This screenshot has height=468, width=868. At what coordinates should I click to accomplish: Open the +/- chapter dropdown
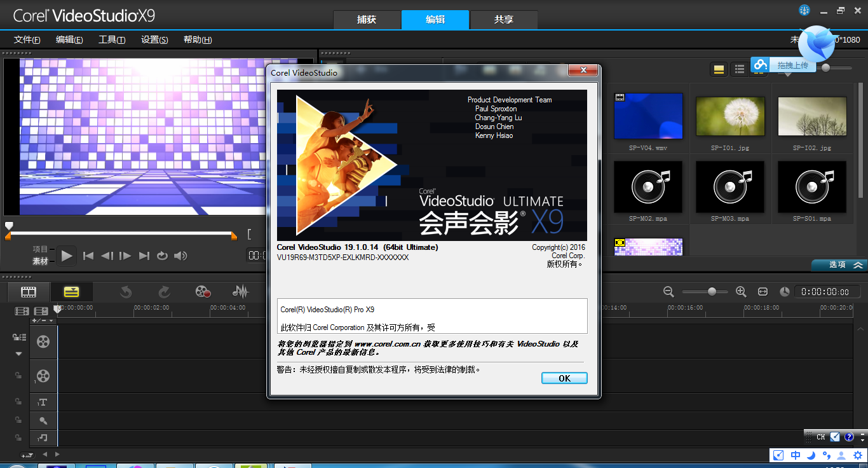click(x=43, y=320)
